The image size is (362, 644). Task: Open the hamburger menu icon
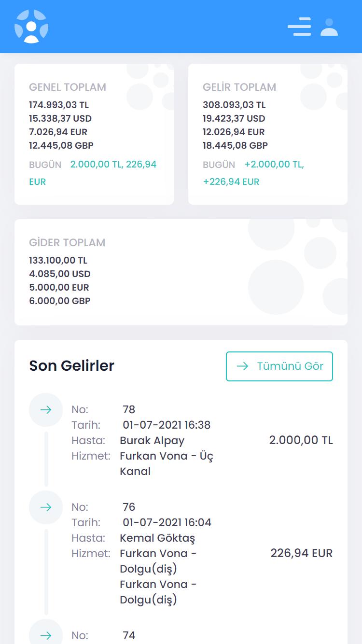pyautogui.click(x=299, y=27)
